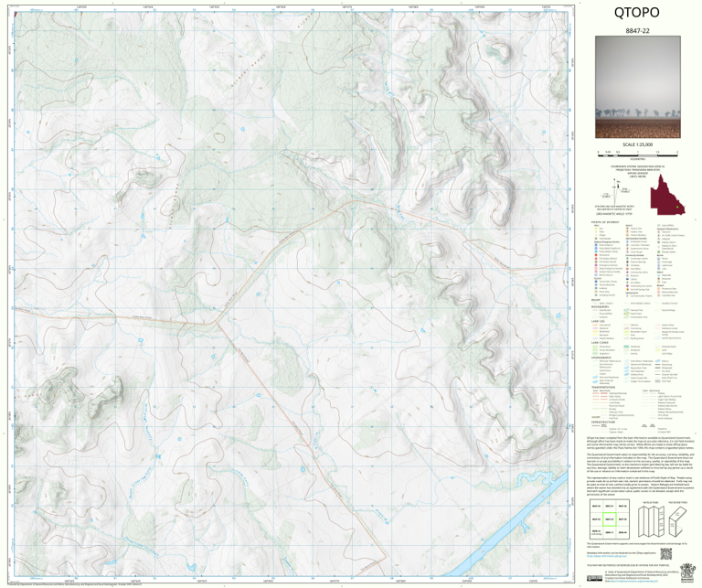Screen dimensions: 702x588
Task: Select the map sheet number 8847-22 under the title
Action: point(637,31)
